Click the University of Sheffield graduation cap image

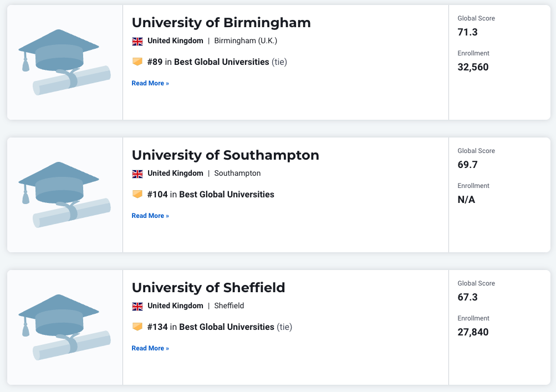click(64, 327)
